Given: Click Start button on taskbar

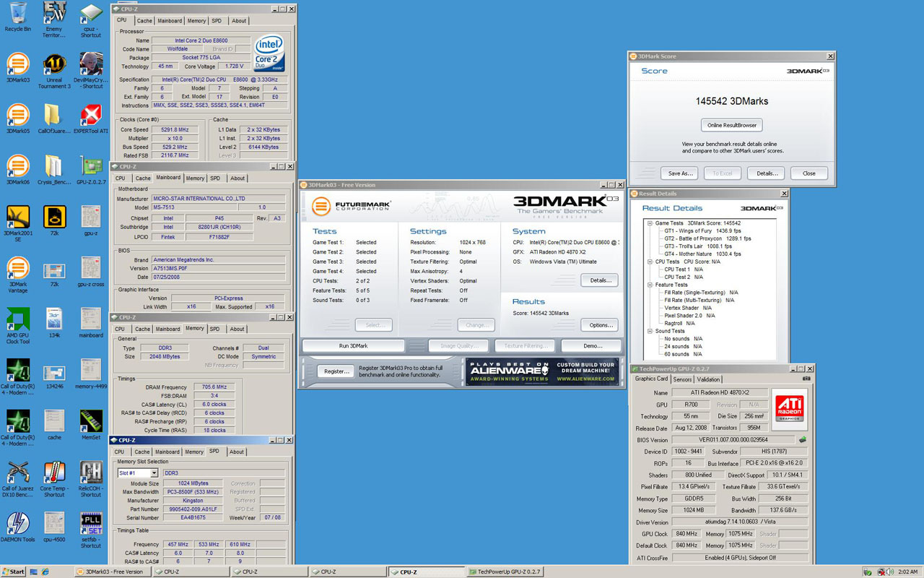Looking at the screenshot, I should click(x=13, y=571).
